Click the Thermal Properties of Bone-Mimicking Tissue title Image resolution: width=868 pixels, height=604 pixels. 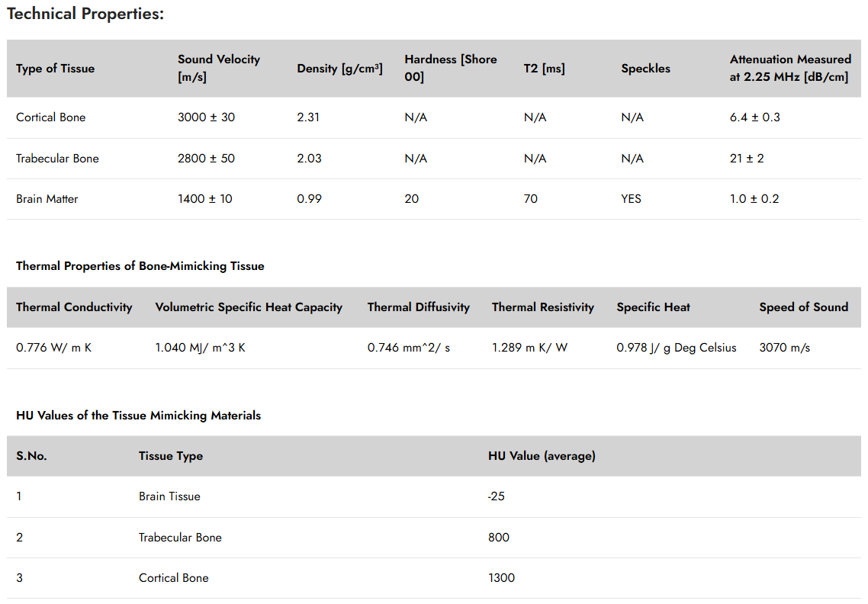click(140, 265)
